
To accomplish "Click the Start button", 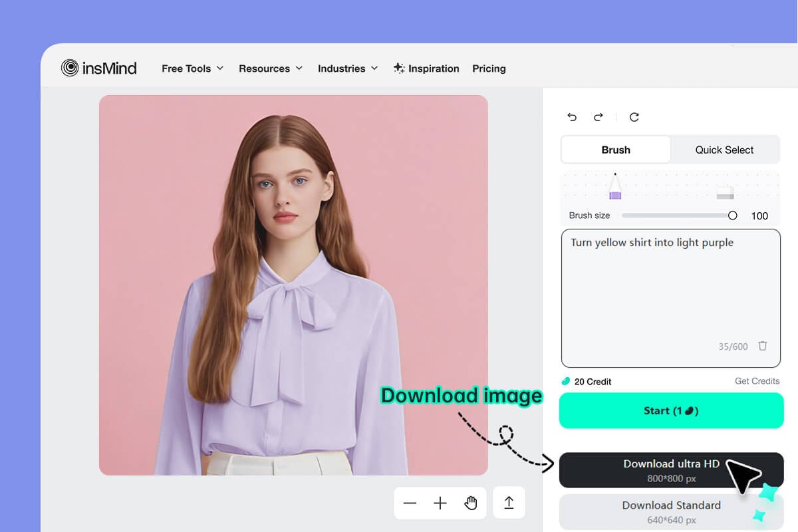I will pyautogui.click(x=672, y=410).
